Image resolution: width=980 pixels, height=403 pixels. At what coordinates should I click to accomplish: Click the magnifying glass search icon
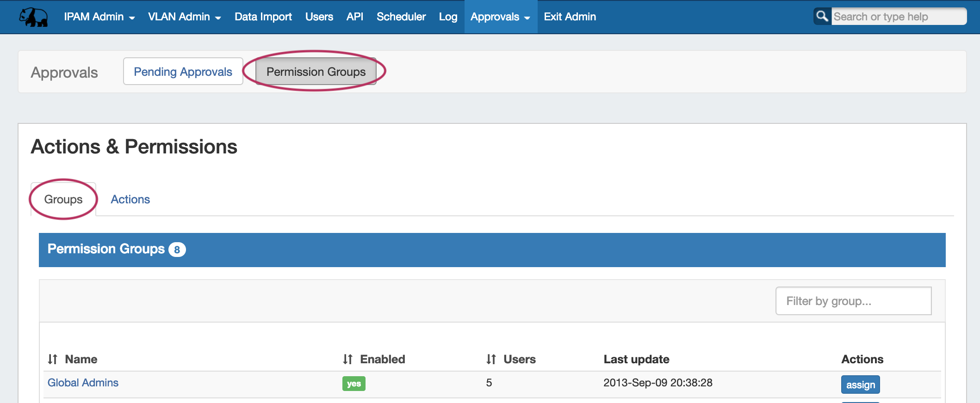click(x=822, y=17)
